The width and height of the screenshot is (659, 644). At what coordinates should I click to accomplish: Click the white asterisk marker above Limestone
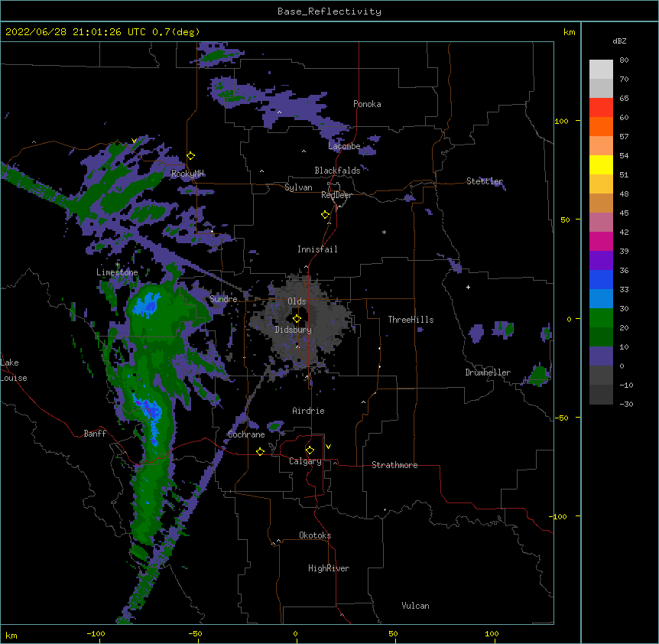pyautogui.click(x=118, y=265)
